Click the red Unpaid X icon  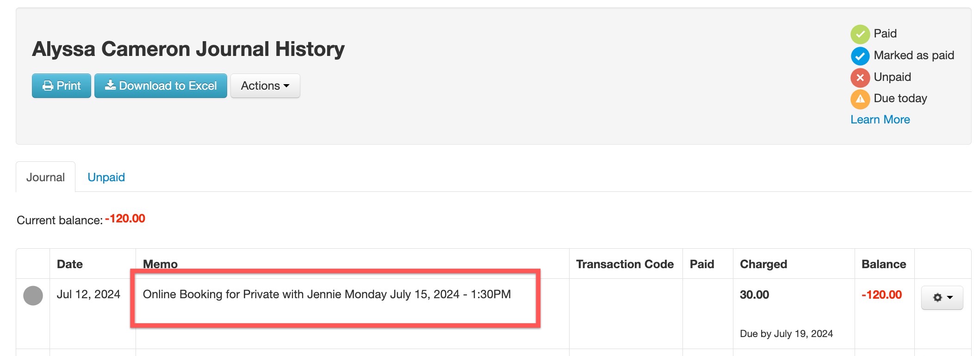pyautogui.click(x=860, y=77)
